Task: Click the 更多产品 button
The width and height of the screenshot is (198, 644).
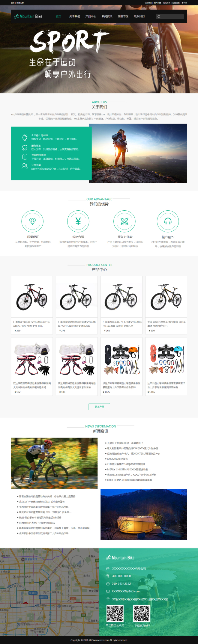Action: pos(99,407)
